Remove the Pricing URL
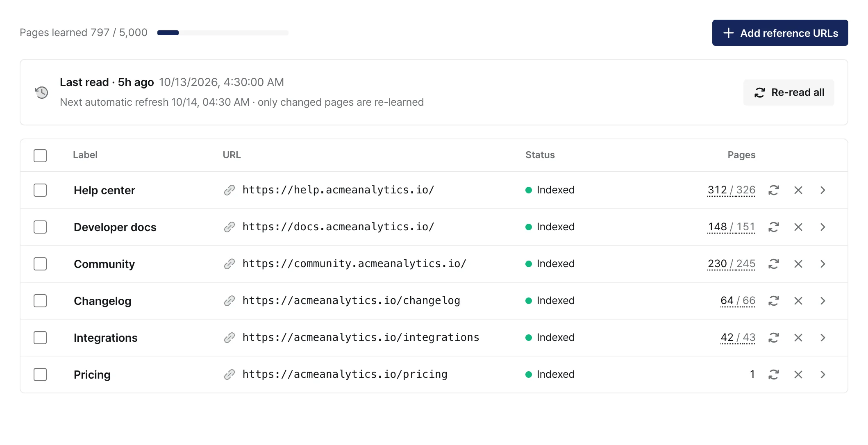Viewport: 868px width, 445px height. 798,375
